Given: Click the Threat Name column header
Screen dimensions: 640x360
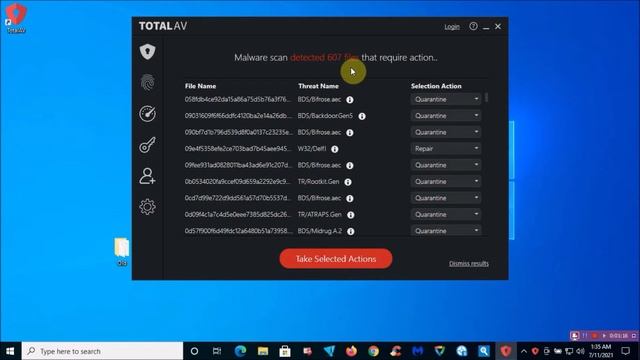Looking at the screenshot, I should [x=318, y=86].
